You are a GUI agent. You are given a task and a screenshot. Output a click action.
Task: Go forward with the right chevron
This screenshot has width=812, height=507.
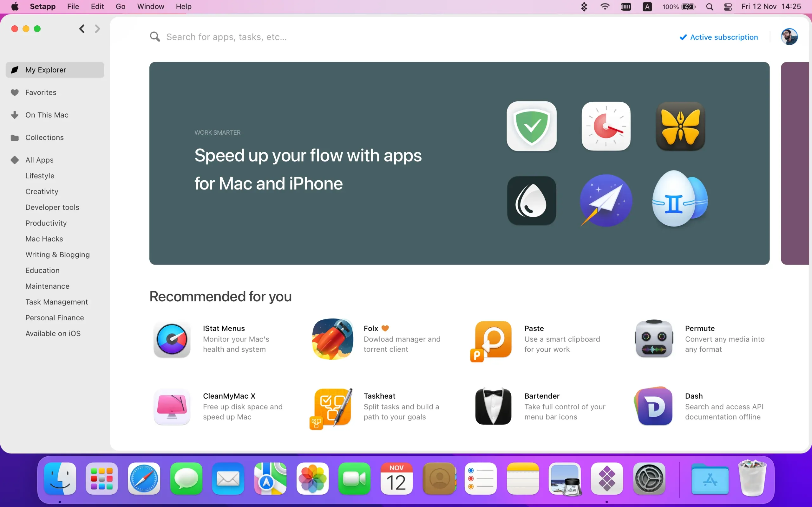(x=97, y=29)
